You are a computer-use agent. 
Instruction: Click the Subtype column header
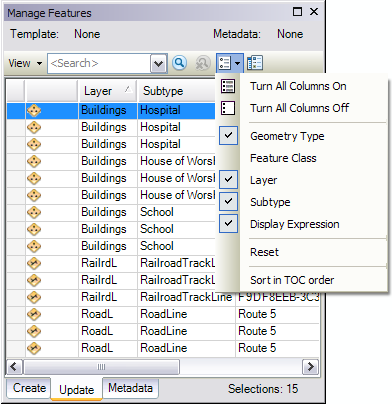coord(176,91)
